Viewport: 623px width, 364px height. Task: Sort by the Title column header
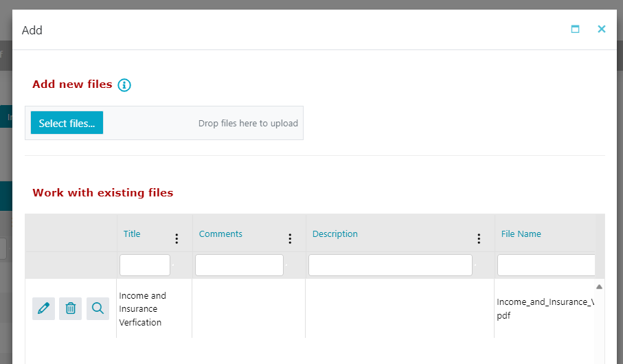[132, 234]
